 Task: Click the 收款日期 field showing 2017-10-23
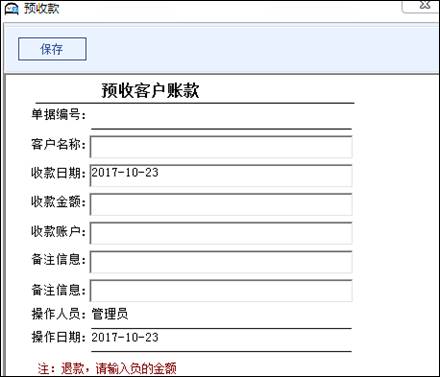coord(221,175)
